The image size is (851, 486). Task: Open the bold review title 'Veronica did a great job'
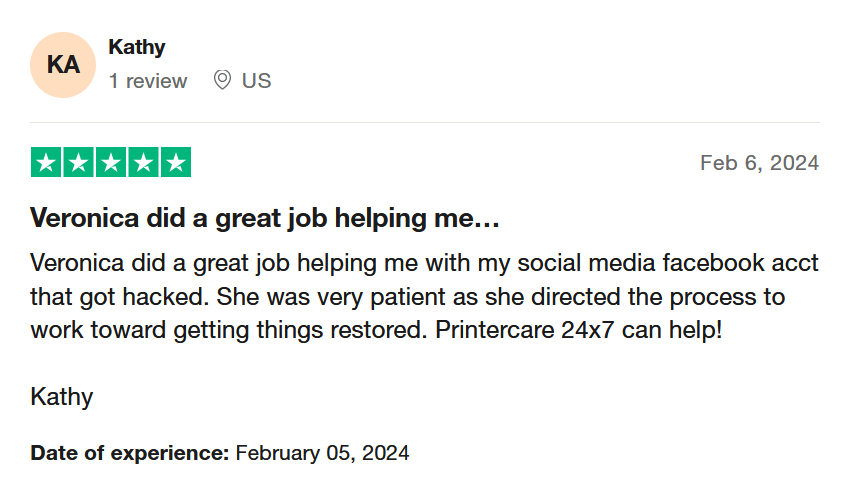tap(264, 218)
